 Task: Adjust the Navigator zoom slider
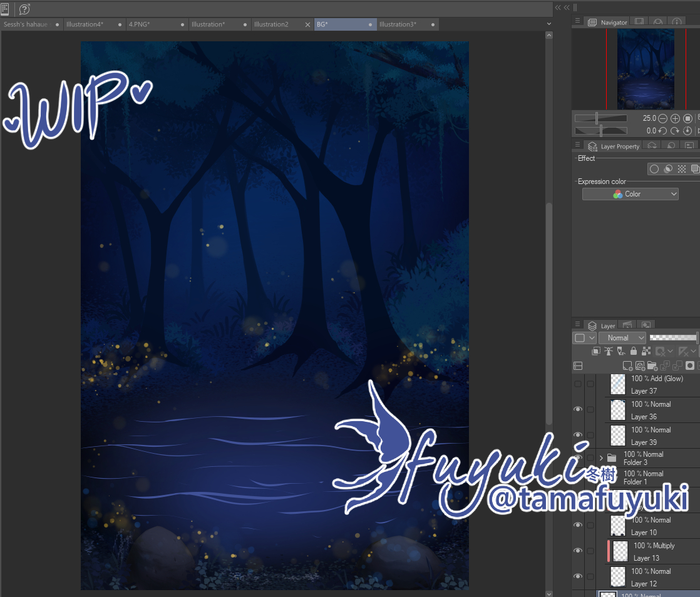[601, 118]
